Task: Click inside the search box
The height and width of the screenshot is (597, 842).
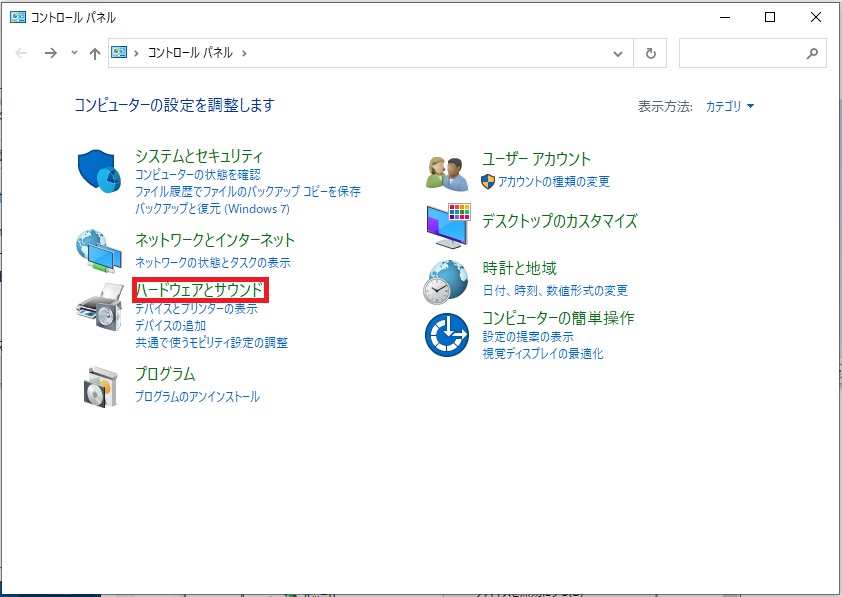Action: pyautogui.click(x=750, y=52)
